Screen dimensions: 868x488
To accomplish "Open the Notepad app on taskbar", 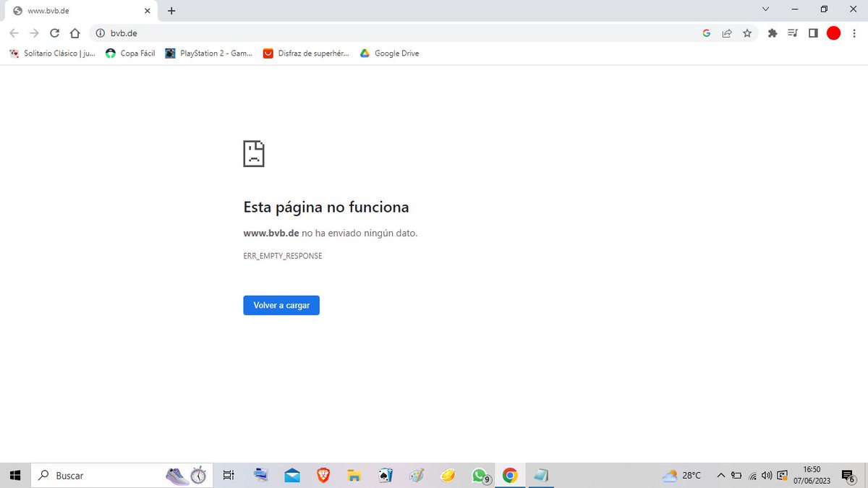I will coord(541,475).
